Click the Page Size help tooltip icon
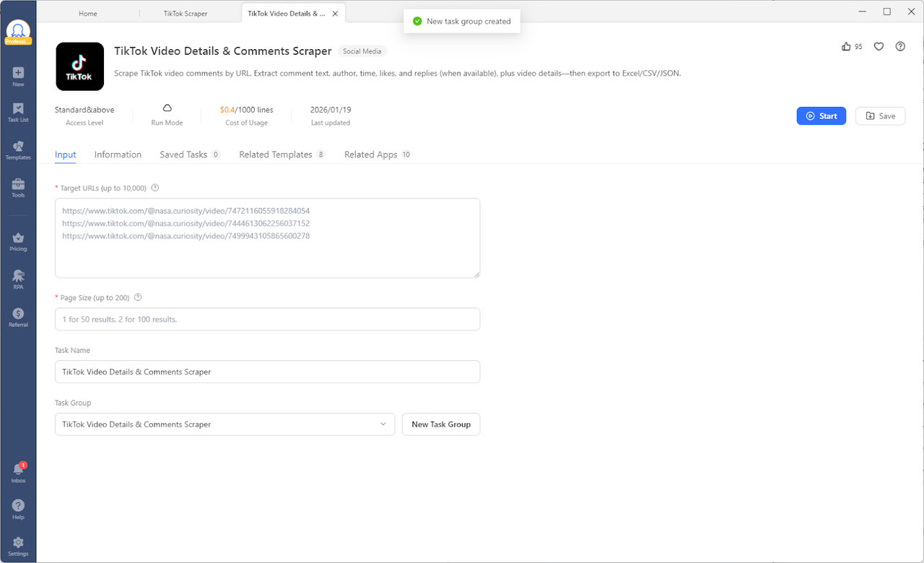Image resolution: width=924 pixels, height=563 pixels. [138, 297]
